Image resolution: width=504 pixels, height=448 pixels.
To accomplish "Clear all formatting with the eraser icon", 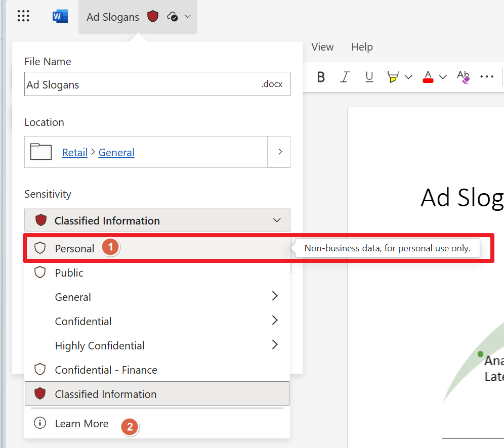I will [x=463, y=77].
